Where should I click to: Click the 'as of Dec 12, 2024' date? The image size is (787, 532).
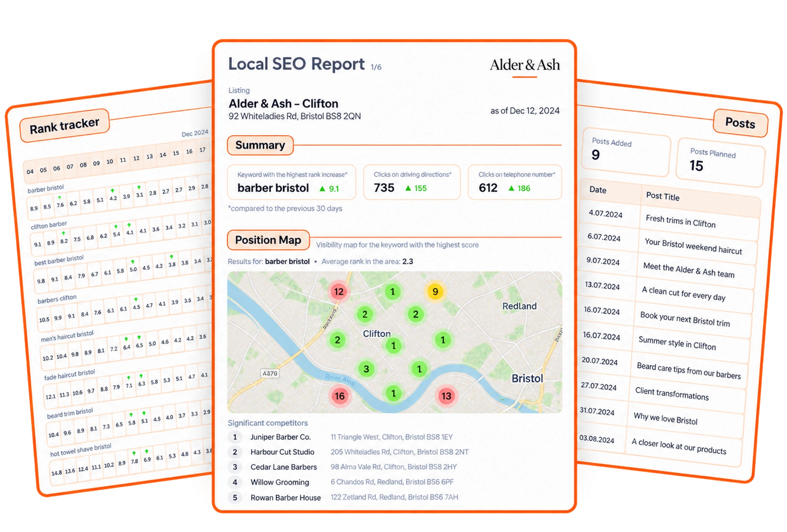coord(525,111)
